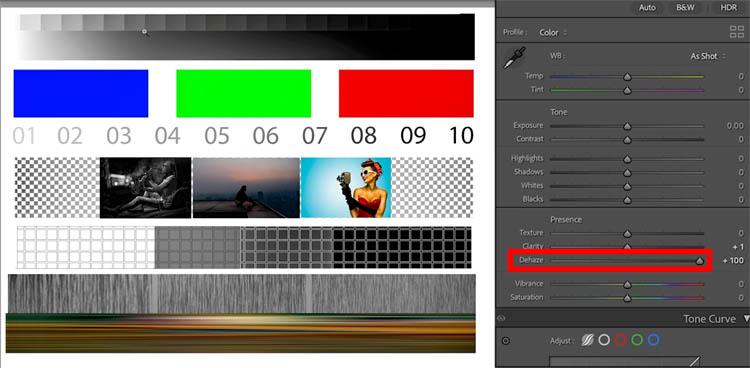Screen dimensions: 750x368
Task: Toggle the Tone Curve panel eye icon
Action: [x=501, y=318]
